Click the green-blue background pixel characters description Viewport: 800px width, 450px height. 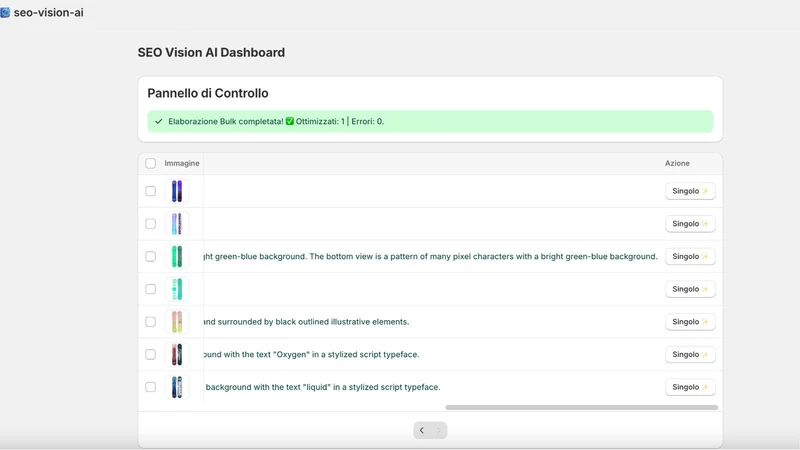coord(431,256)
